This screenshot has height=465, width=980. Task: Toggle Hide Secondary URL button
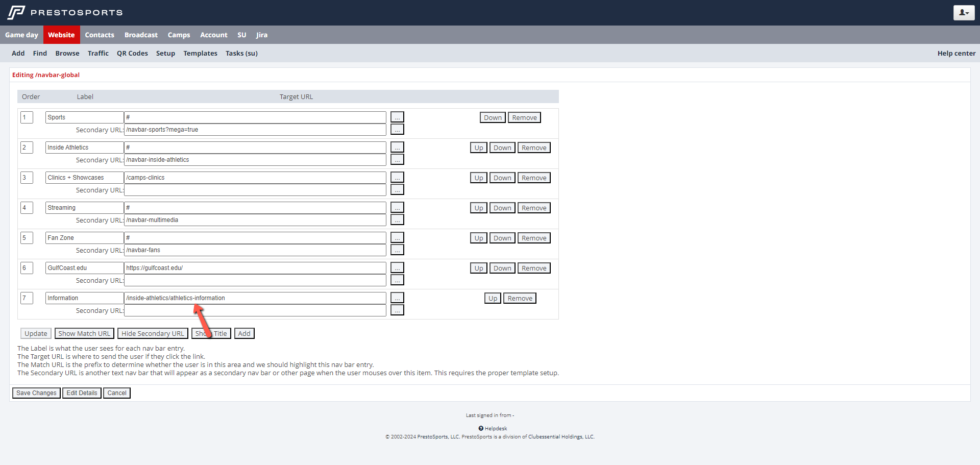click(153, 334)
